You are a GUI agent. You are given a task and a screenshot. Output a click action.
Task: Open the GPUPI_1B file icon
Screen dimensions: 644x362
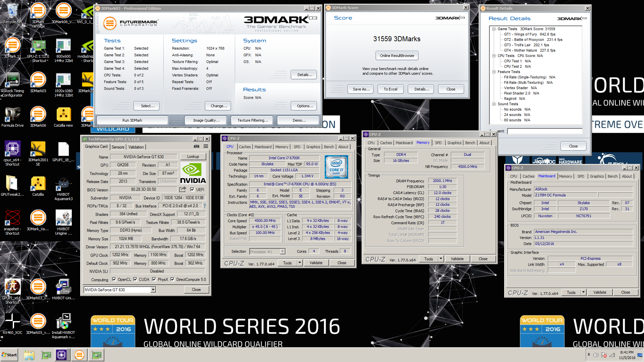[63, 152]
